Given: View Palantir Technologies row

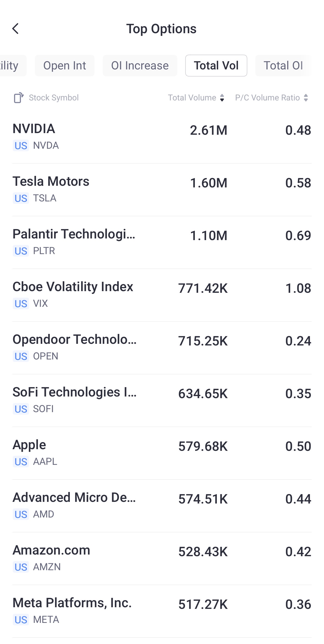Looking at the screenshot, I should point(162,242).
